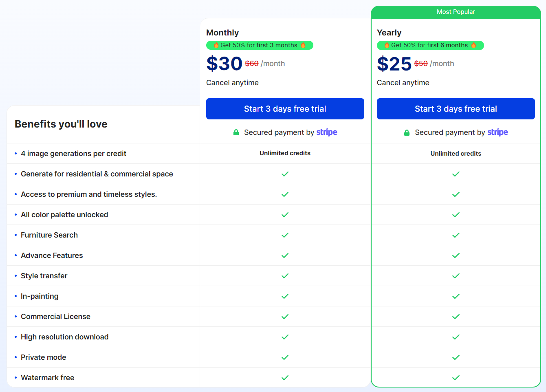Viewport: 546px width, 392px height.
Task: Click Yearly checkmark for Commercial License
Action: (x=456, y=317)
